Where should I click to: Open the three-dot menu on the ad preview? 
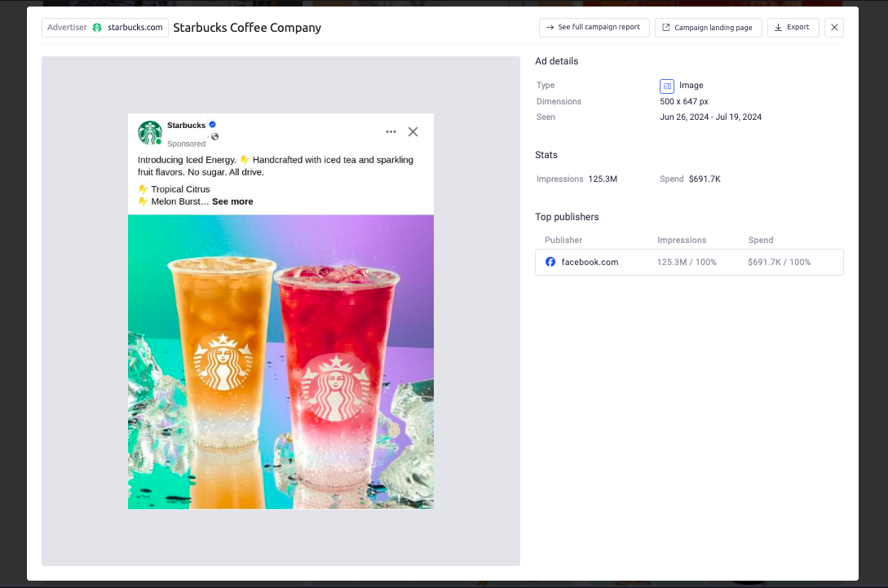pos(391,131)
